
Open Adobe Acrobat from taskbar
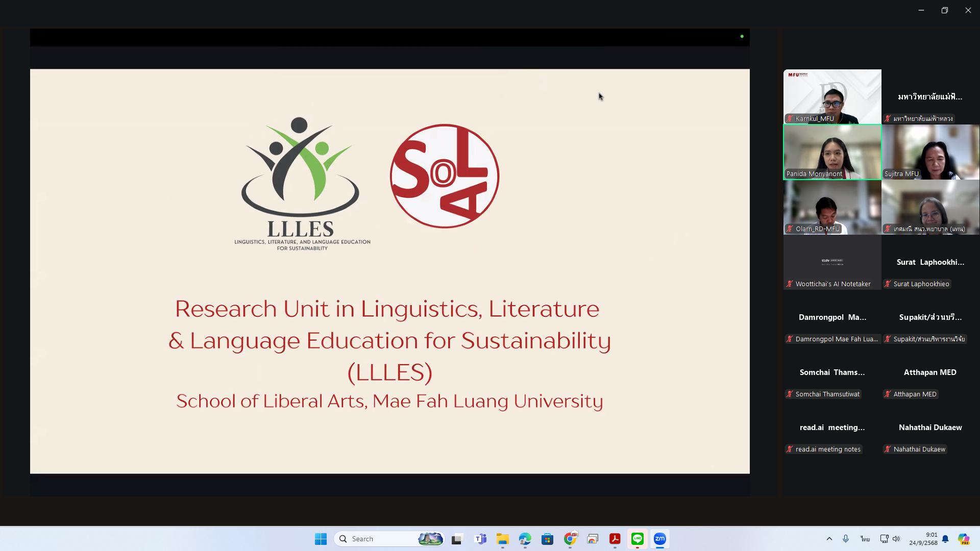(615, 539)
